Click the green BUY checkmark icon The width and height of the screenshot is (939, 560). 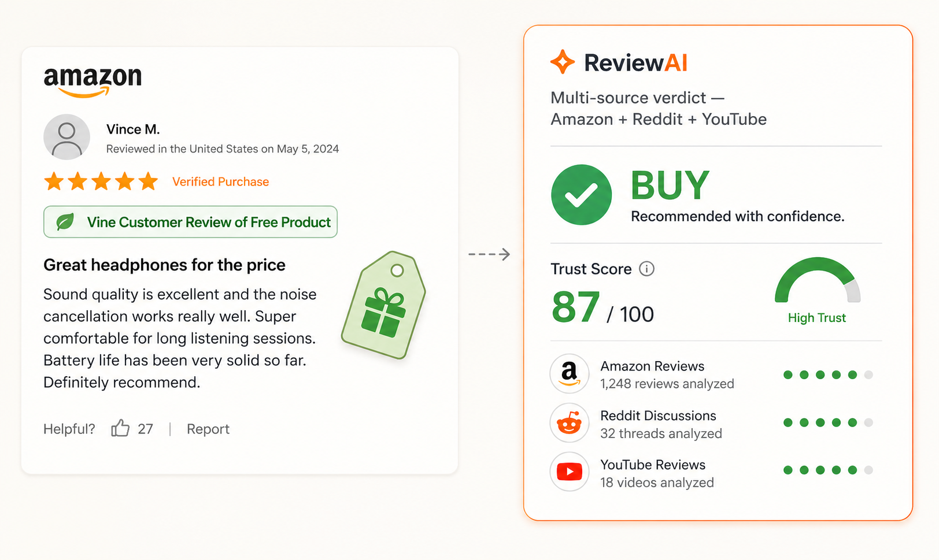click(x=581, y=195)
